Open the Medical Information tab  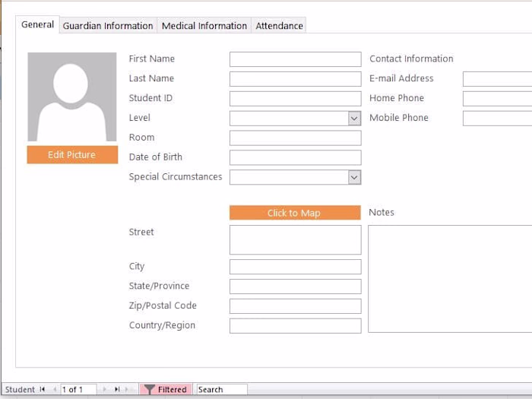coord(204,26)
